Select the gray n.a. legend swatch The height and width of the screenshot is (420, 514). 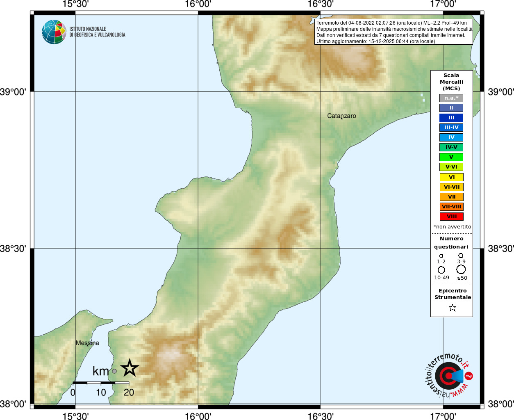click(x=451, y=98)
